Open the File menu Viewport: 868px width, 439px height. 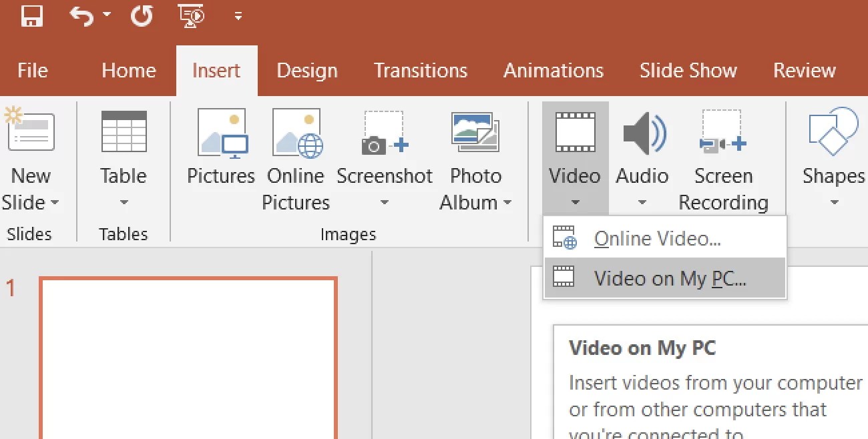[x=31, y=70]
